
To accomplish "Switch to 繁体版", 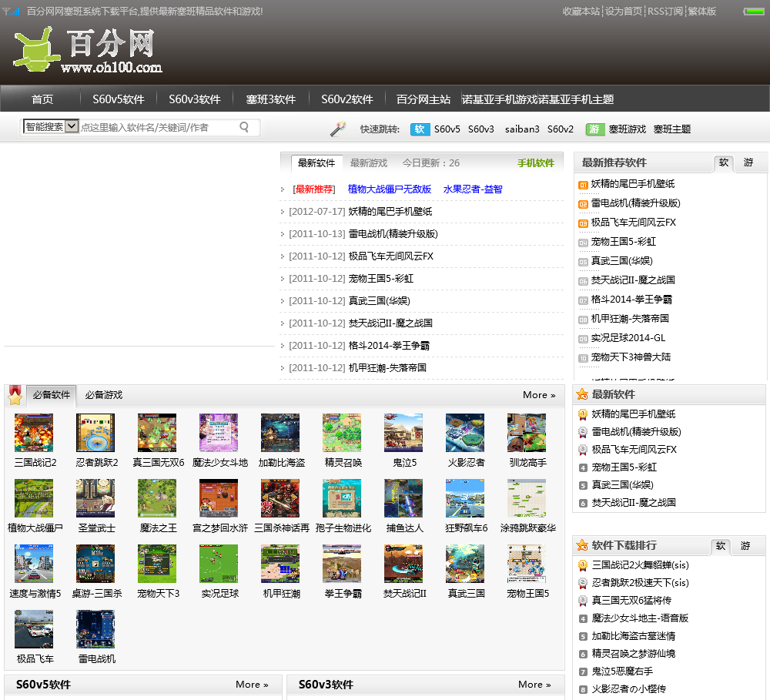I will tap(701, 11).
